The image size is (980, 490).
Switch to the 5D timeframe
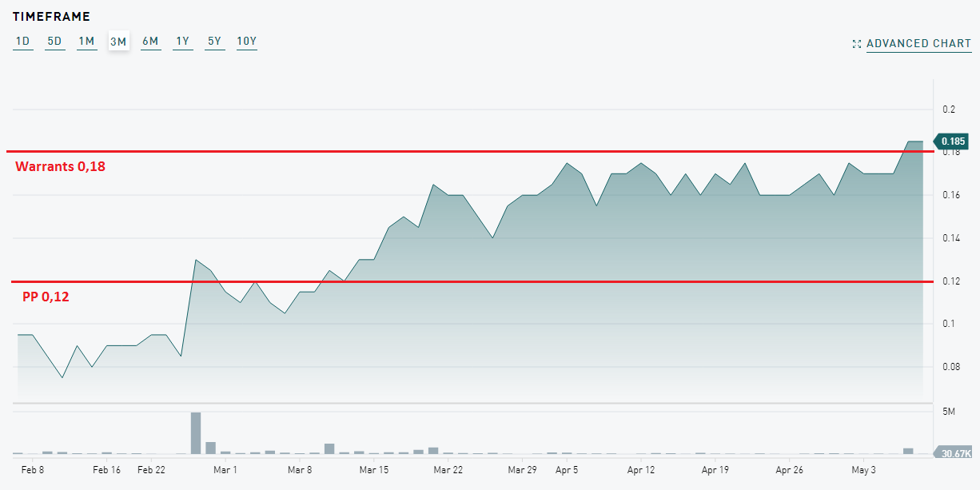(54, 42)
